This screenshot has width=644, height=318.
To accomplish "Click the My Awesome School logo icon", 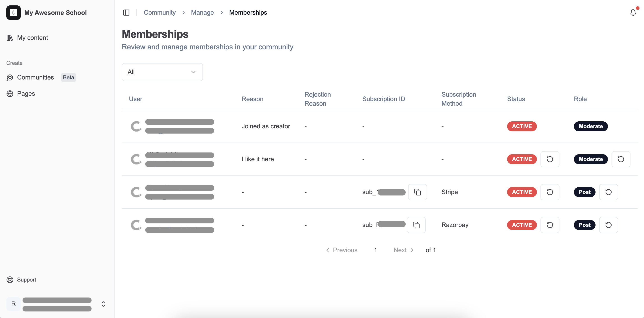I will (x=13, y=12).
